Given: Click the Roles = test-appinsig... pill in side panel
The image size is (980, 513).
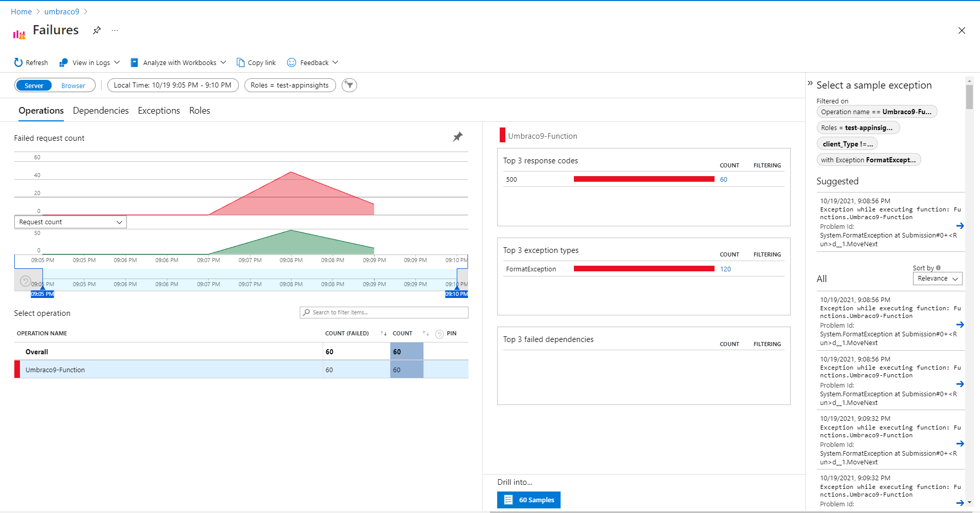Looking at the screenshot, I should [858, 127].
